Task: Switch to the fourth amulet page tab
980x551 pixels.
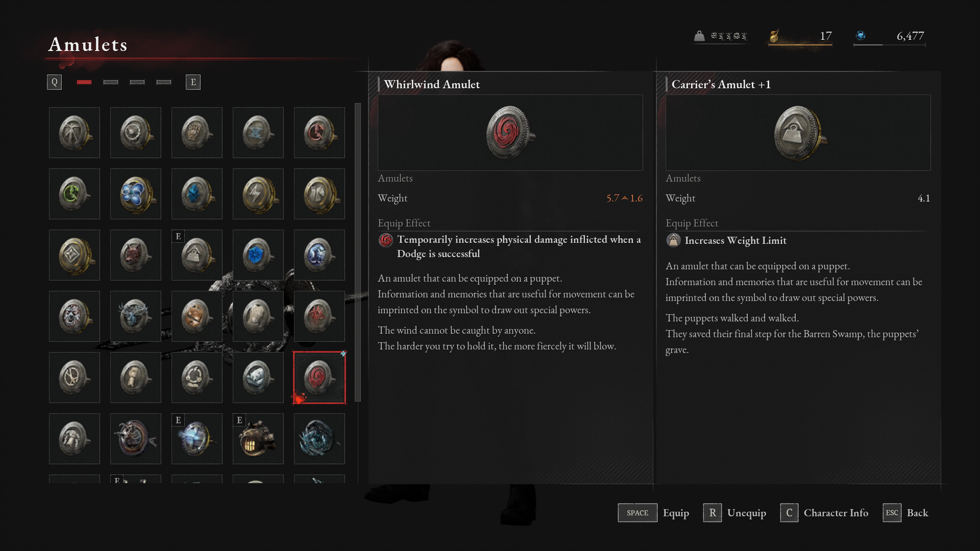Action: 164,82
